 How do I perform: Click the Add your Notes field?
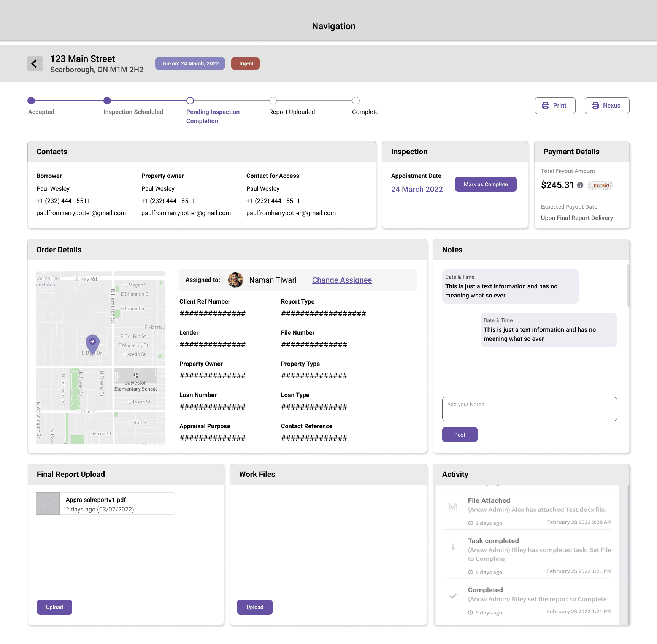tap(529, 409)
